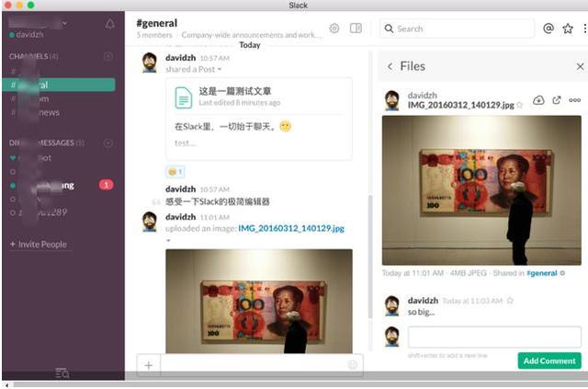Toggle the channel details pane icon
This screenshot has height=389, width=588.
356,29
